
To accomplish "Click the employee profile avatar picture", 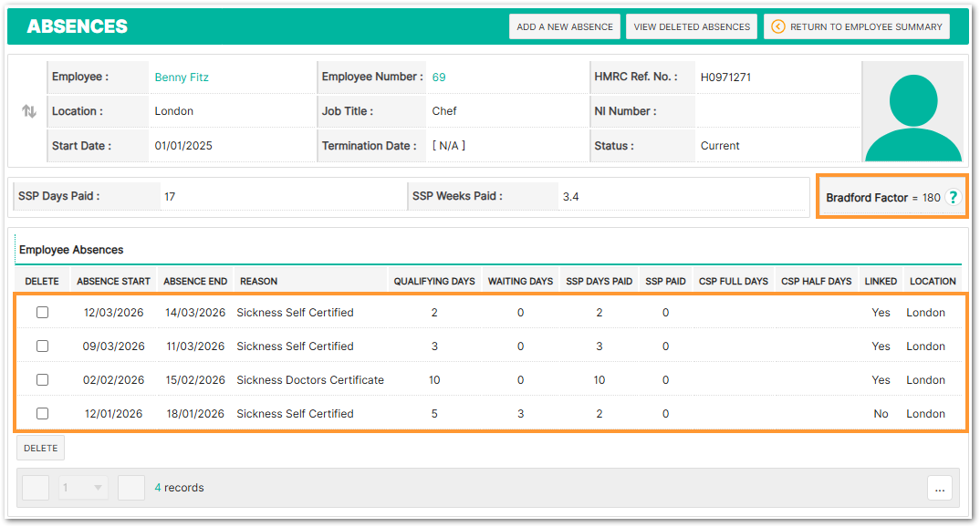I will pos(912,112).
